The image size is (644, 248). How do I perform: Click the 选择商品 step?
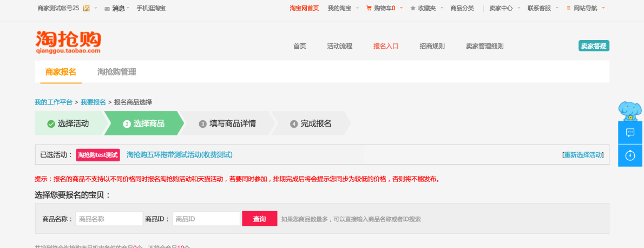(144, 123)
